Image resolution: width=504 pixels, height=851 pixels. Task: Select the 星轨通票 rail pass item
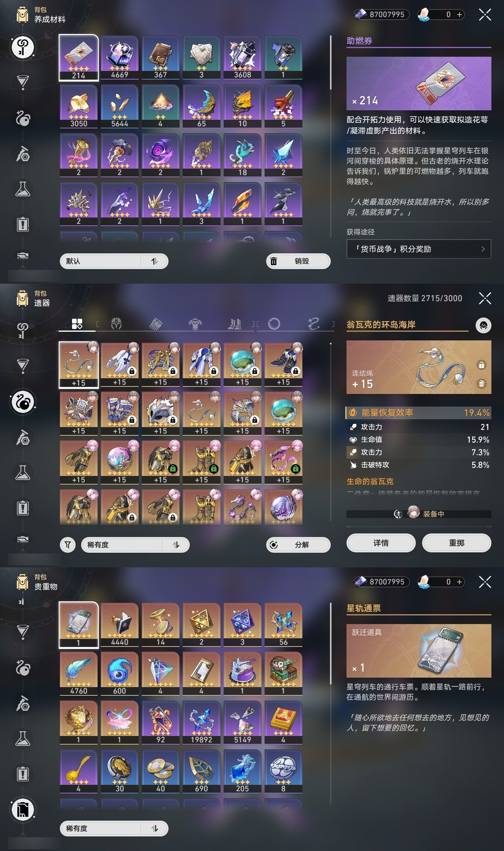(79, 625)
